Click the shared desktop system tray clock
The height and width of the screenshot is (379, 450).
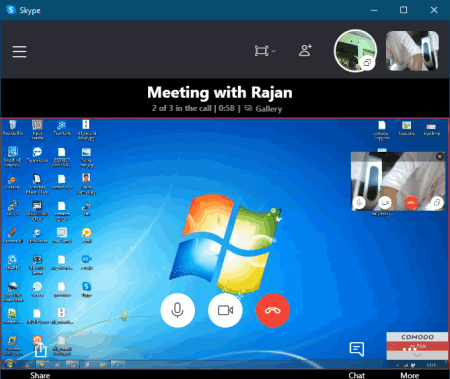point(431,365)
